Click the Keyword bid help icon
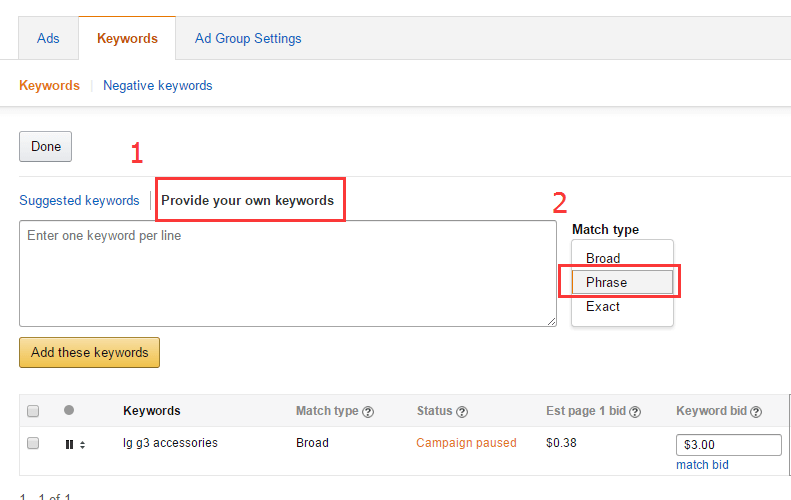Image resolution: width=791 pixels, height=500 pixels. 756,411
